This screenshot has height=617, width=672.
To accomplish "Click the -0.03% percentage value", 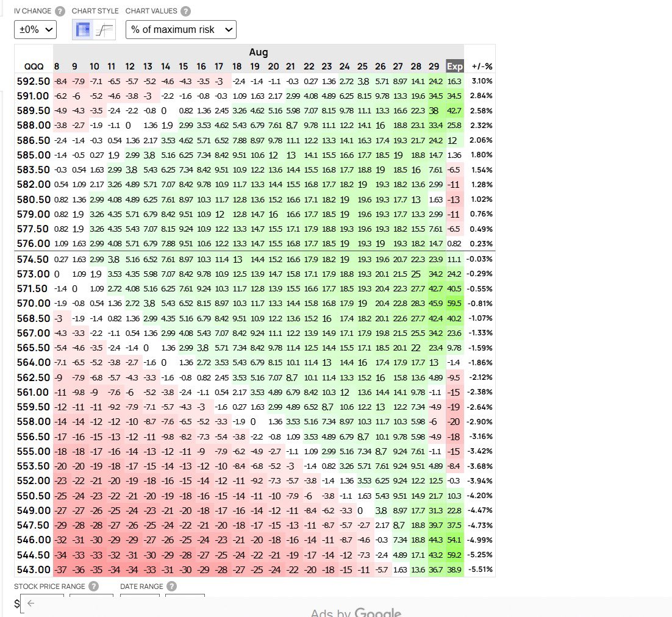I will 479,259.
